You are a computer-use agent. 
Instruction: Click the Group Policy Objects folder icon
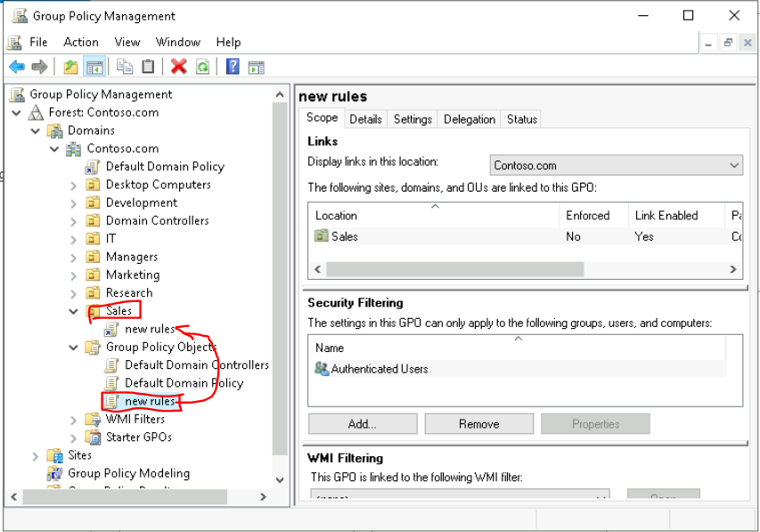[93, 347]
